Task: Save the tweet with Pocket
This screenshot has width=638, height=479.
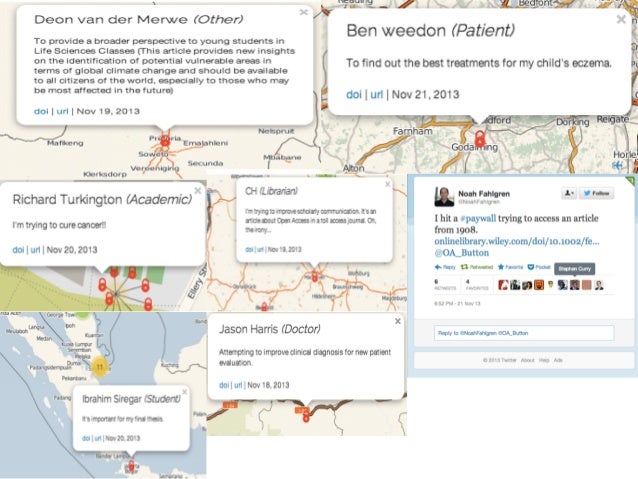Action: coord(539,267)
